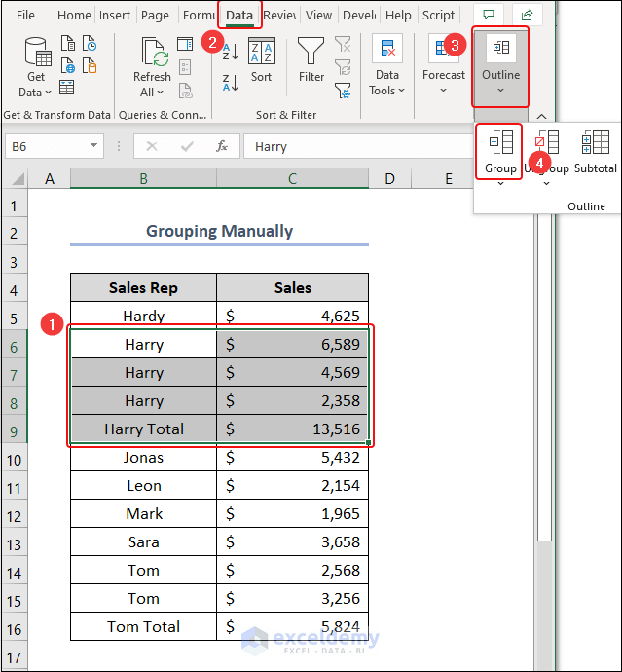The width and height of the screenshot is (622, 672).
Task: Sort A to Z ascending
Action: coord(231,52)
